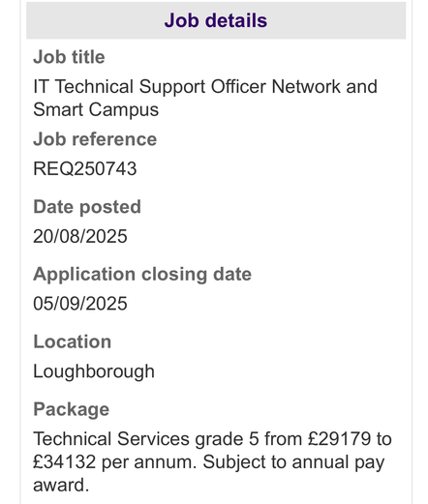Click the £29179 salary figure
The image size is (428, 504).
[x=339, y=439]
